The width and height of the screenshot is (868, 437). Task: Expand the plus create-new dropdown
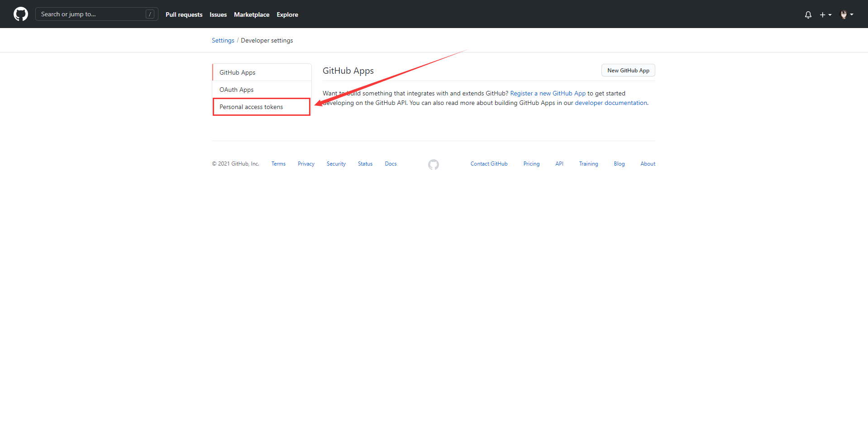pos(825,14)
